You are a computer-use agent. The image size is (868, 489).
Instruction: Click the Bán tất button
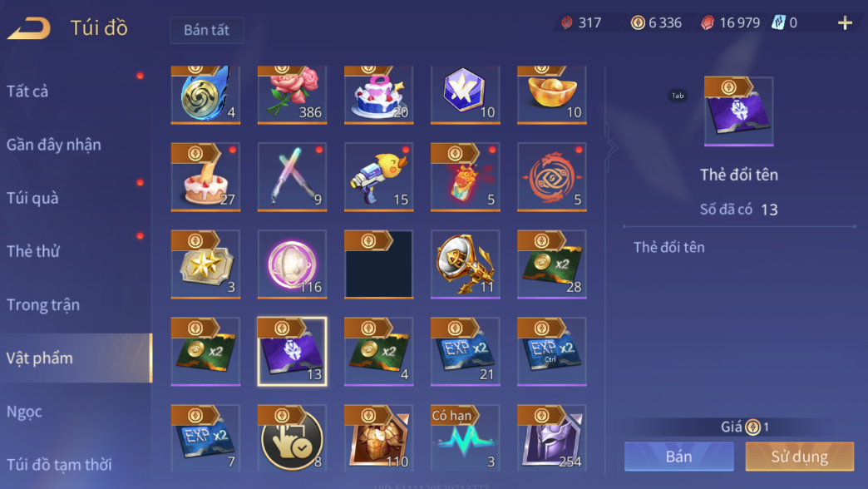(206, 30)
